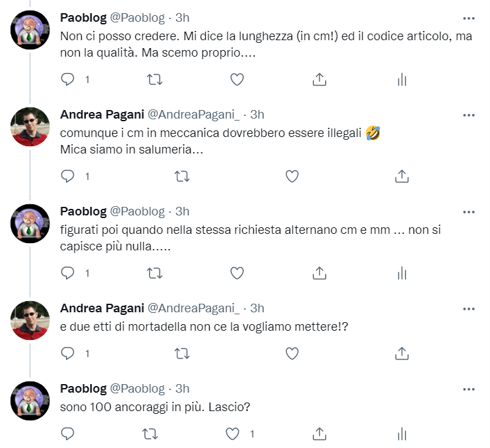The width and height of the screenshot is (490, 448).
Task: Retweet the 'figurati poi quando' tweet
Action: click(154, 273)
